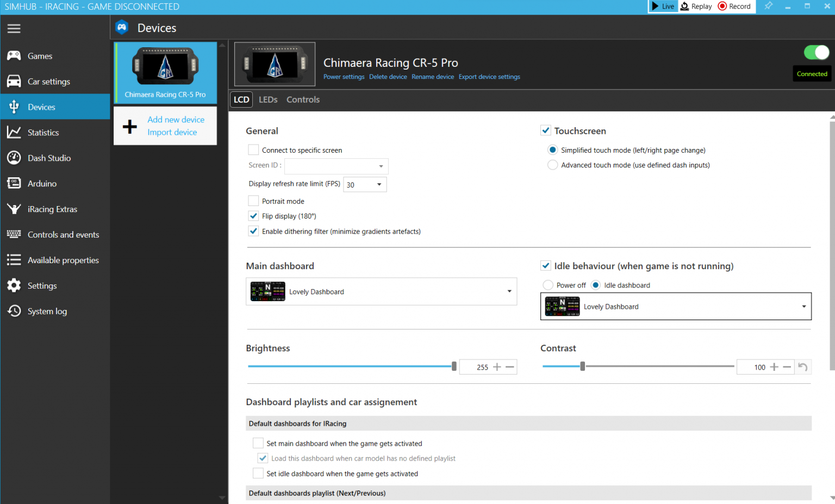
Task: Go to the iRacing Extras page
Action: (52, 209)
